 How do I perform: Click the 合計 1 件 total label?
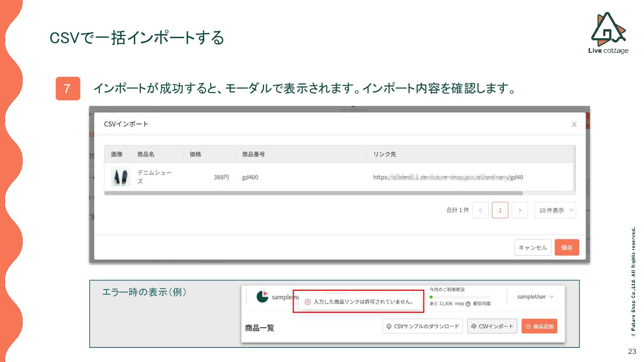click(x=458, y=210)
